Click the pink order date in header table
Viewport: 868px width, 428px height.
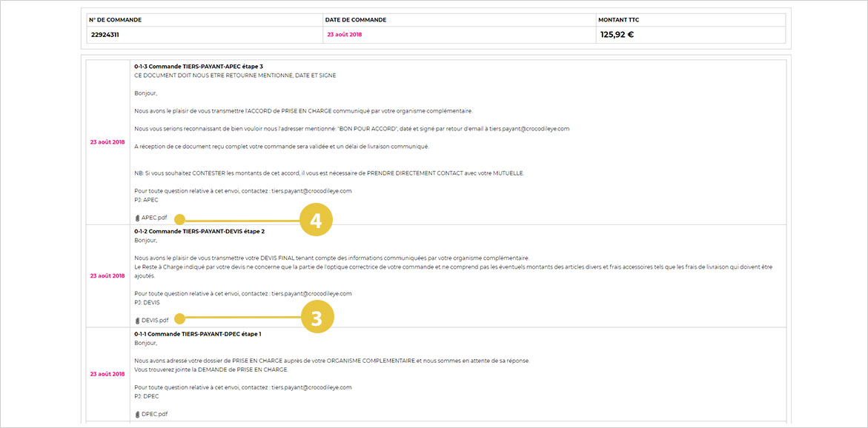pos(345,35)
